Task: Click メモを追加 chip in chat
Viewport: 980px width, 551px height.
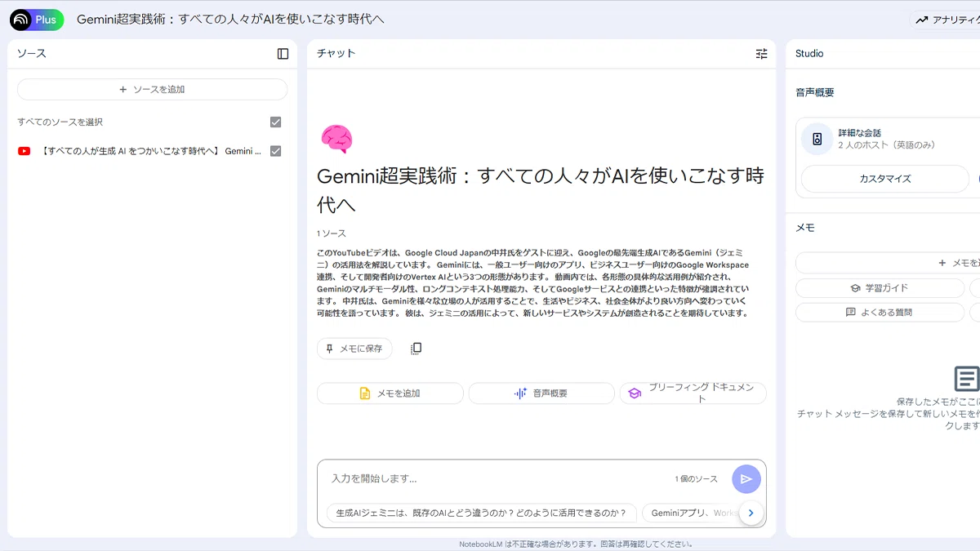Action: tap(390, 393)
